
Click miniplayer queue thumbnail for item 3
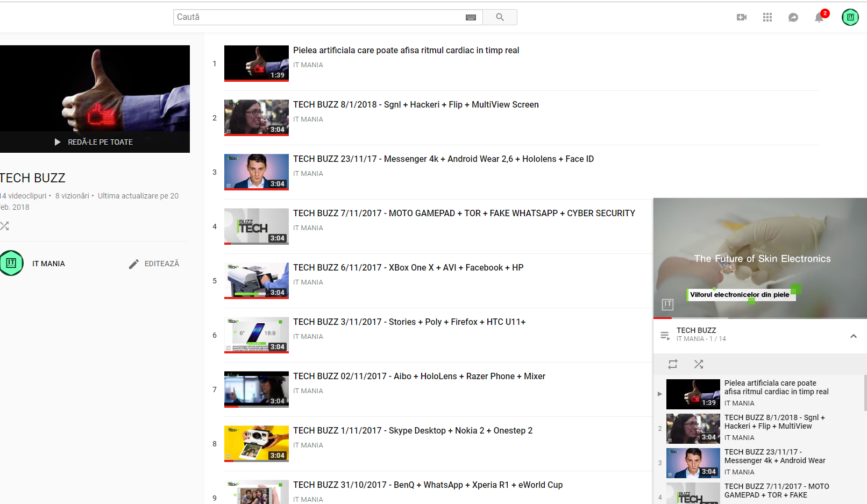tap(693, 463)
